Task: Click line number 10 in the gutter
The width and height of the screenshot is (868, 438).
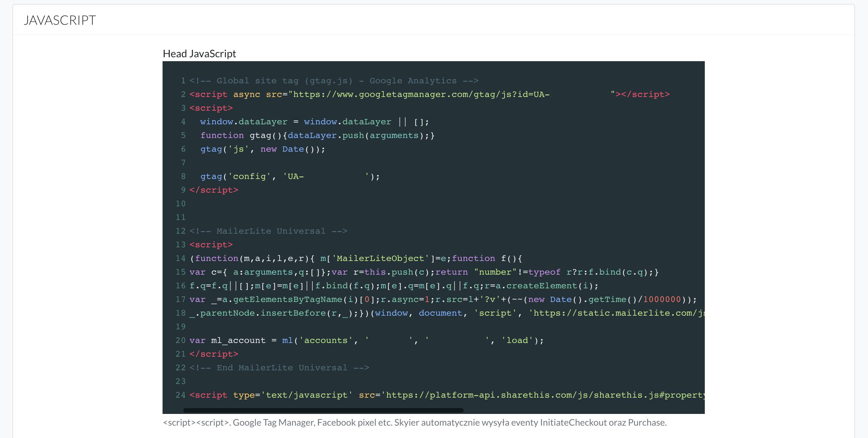Action: (x=181, y=204)
